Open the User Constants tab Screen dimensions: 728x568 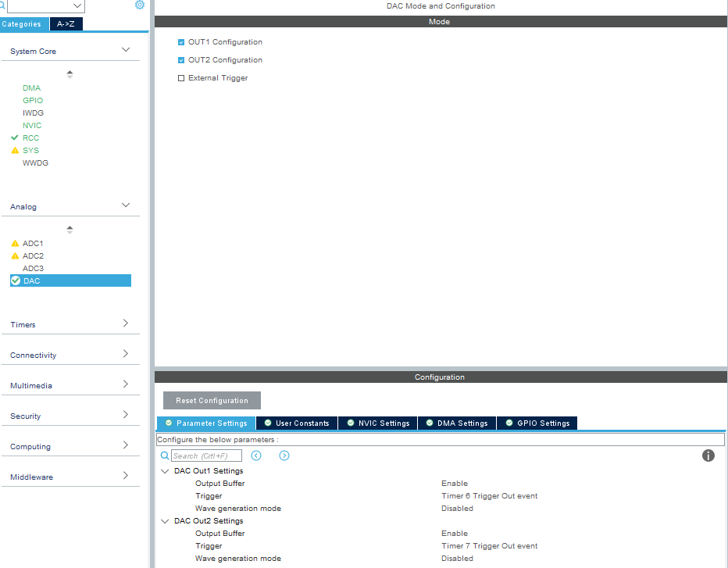coord(297,423)
